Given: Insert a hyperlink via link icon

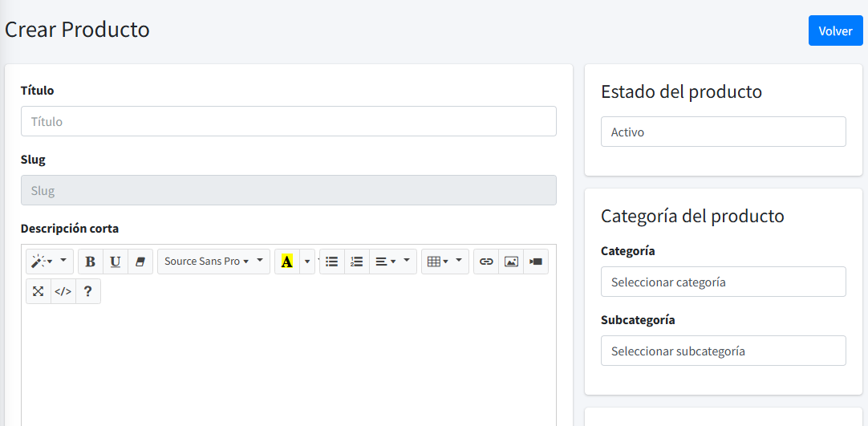Looking at the screenshot, I should (x=486, y=261).
